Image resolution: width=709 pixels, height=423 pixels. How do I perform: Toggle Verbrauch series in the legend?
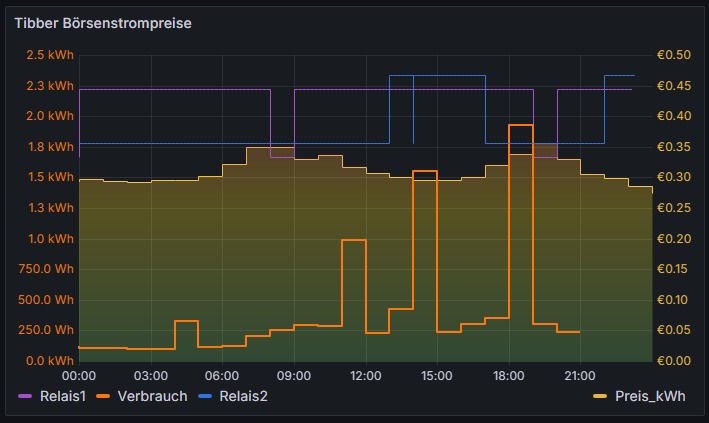coord(152,396)
